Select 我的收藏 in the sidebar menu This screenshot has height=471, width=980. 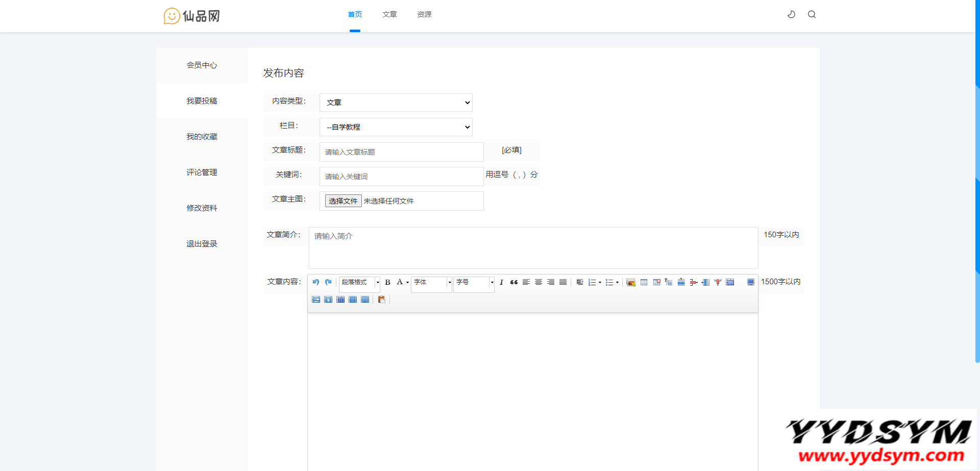click(x=202, y=137)
